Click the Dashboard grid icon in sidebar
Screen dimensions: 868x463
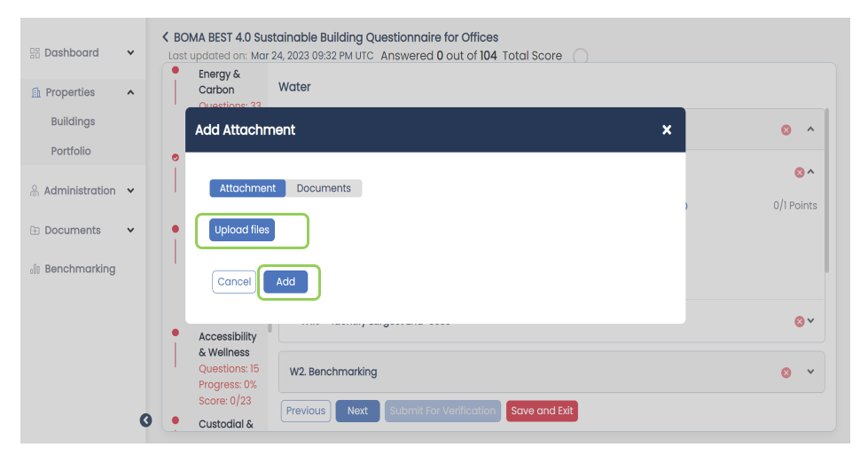pyautogui.click(x=35, y=53)
